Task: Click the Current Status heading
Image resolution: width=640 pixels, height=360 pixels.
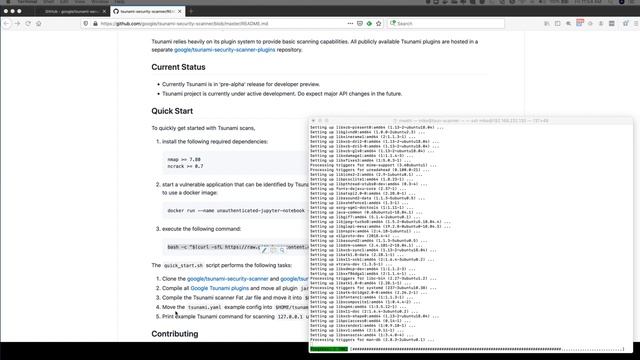Action: 178,67
